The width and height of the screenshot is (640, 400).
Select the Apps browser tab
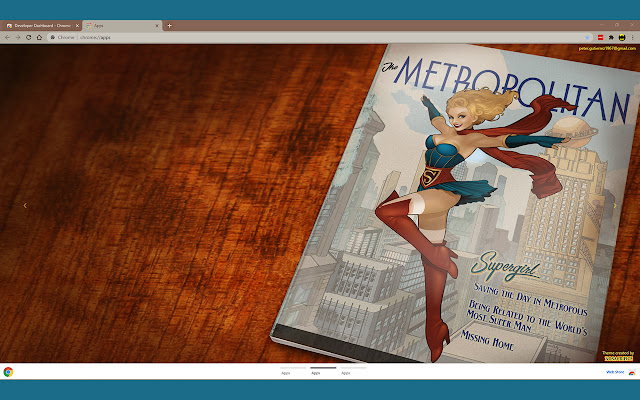pyautogui.click(x=122, y=25)
